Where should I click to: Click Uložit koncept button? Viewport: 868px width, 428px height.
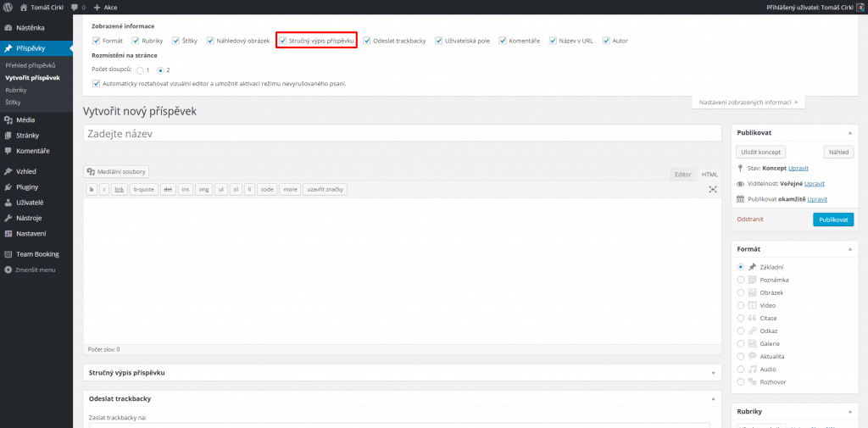[x=760, y=152]
